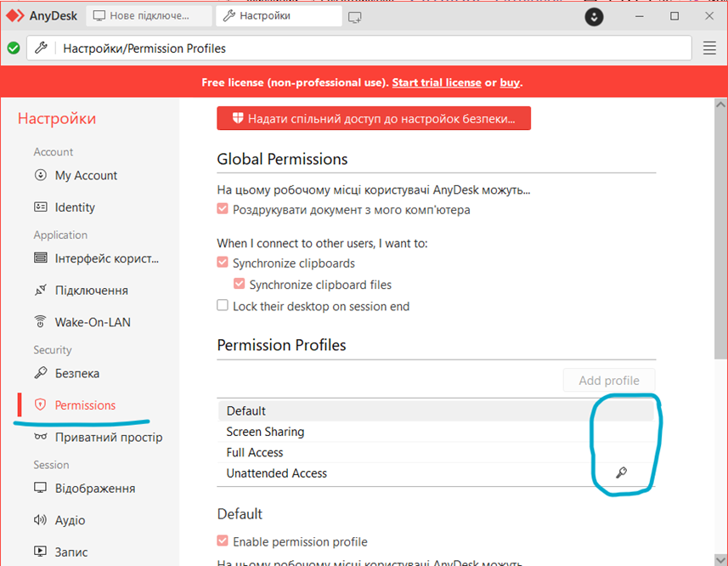Enable Lock their desktop on session end
728x566 pixels.
(223, 306)
